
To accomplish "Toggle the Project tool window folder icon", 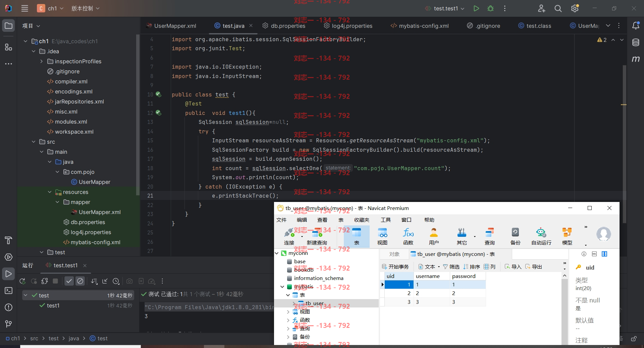I will (x=9, y=26).
